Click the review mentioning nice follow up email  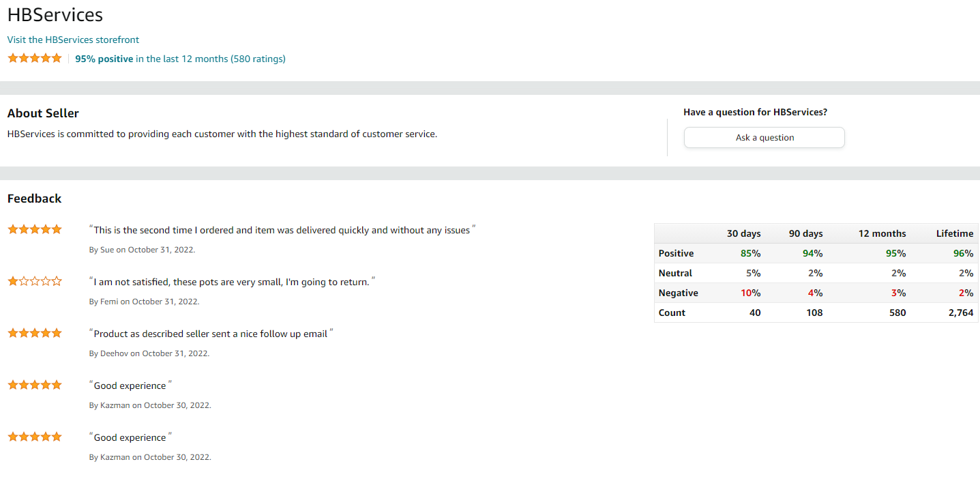click(x=211, y=334)
